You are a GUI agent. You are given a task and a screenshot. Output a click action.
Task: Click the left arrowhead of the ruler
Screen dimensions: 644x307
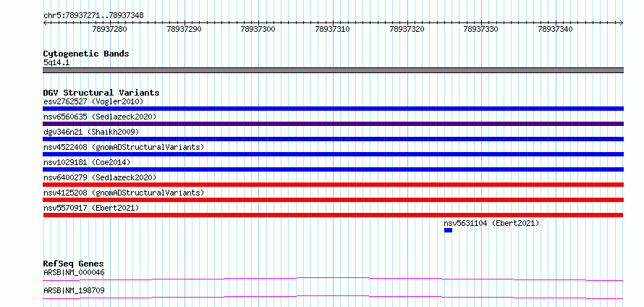pyautogui.click(x=45, y=23)
